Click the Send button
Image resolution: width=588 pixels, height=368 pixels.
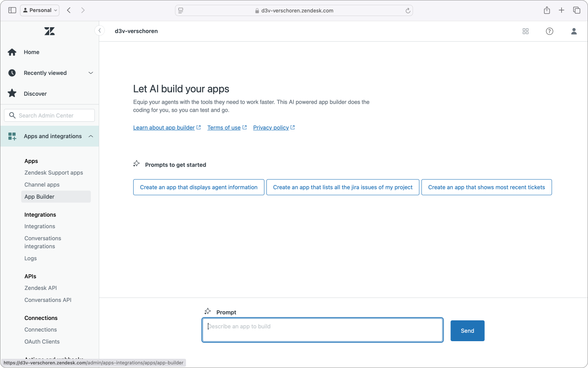pos(467,331)
